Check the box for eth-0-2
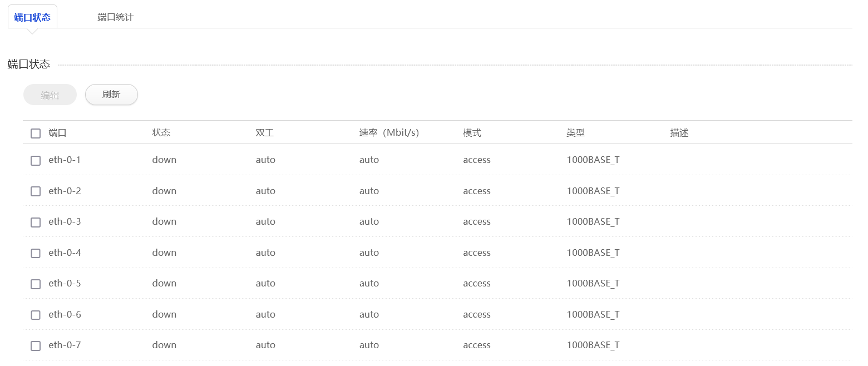868x366 pixels. coord(36,191)
